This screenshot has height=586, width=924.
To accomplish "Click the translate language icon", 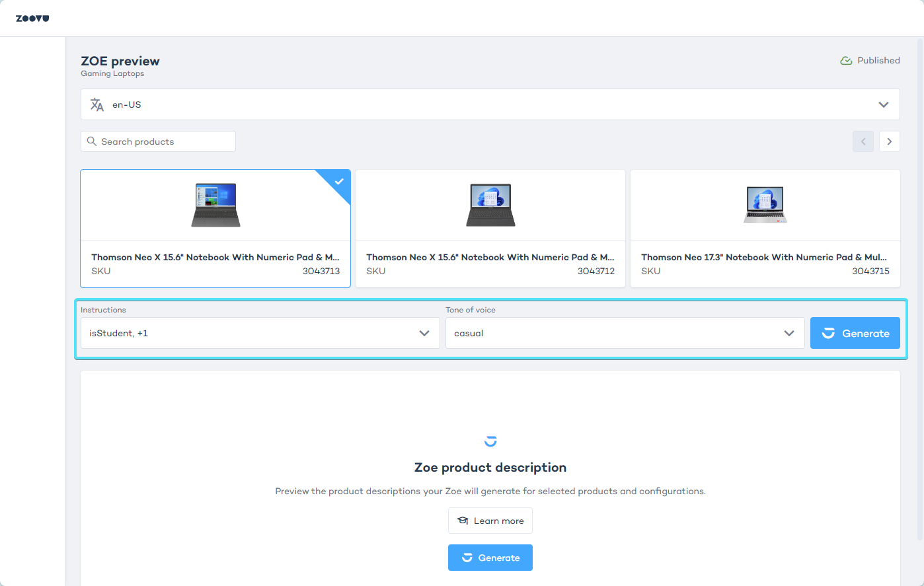I will [x=97, y=104].
